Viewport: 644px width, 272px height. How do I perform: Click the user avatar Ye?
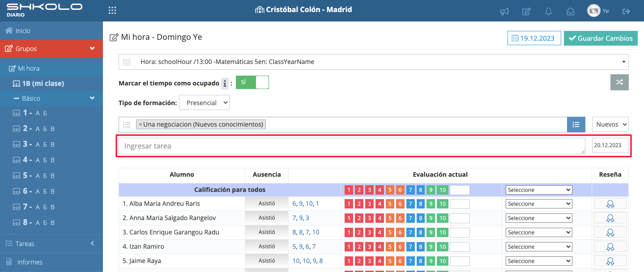pyautogui.click(x=593, y=11)
